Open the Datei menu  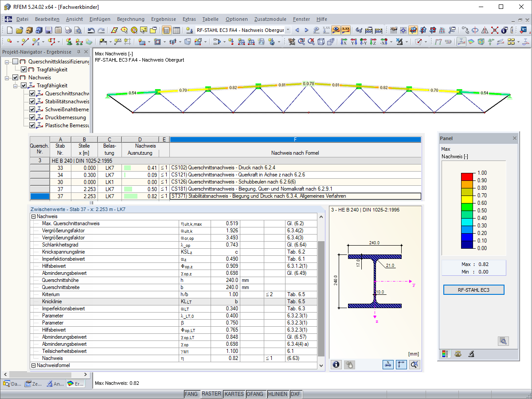[x=22, y=19]
